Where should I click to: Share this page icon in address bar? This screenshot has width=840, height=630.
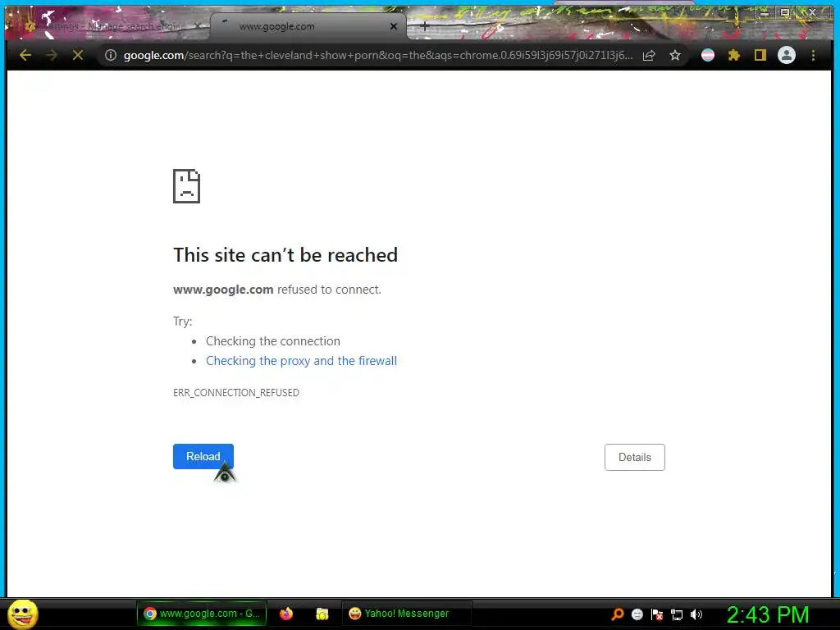pyautogui.click(x=649, y=55)
